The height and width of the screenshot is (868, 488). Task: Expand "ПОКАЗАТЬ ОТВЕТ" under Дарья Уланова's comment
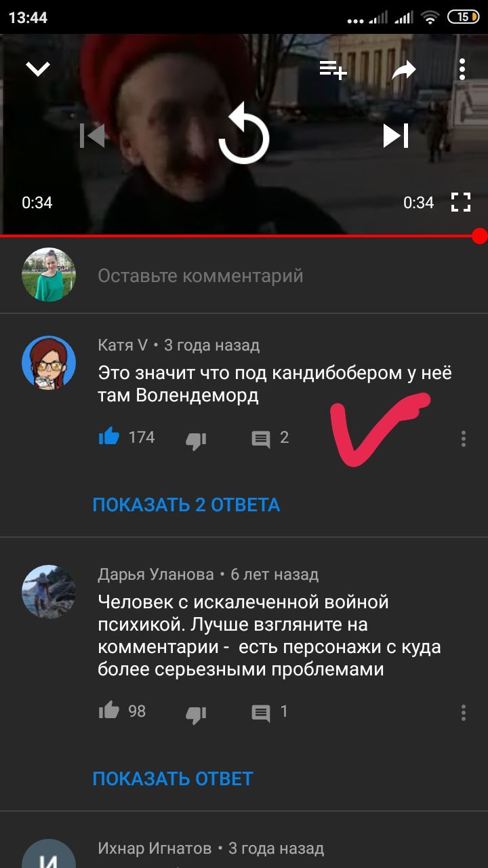point(173,778)
